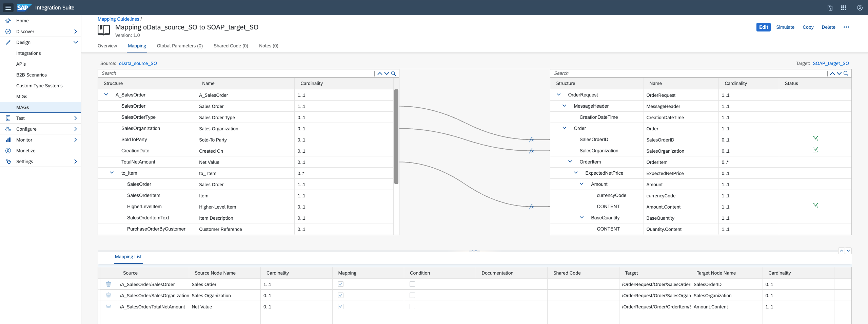
Task: Toggle Condition checkbox for Sales Organization row
Action: [412, 295]
